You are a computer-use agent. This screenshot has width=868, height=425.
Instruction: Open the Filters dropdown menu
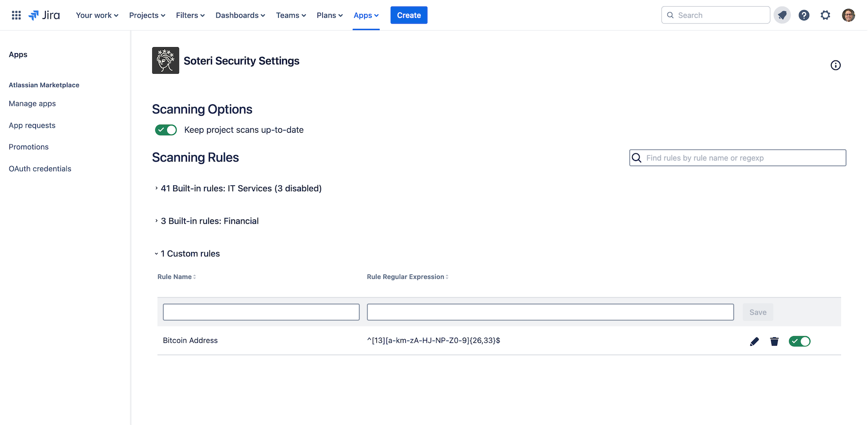(190, 15)
